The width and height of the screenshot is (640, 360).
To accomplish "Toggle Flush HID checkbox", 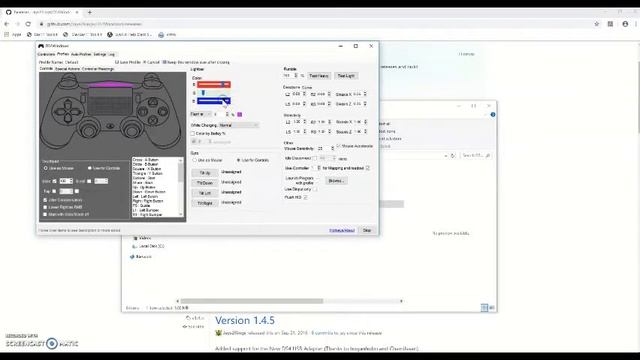I will click(x=305, y=197).
